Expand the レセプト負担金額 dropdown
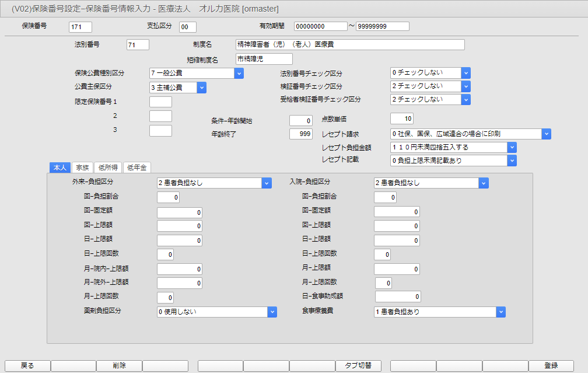The image size is (588, 373). (512, 147)
